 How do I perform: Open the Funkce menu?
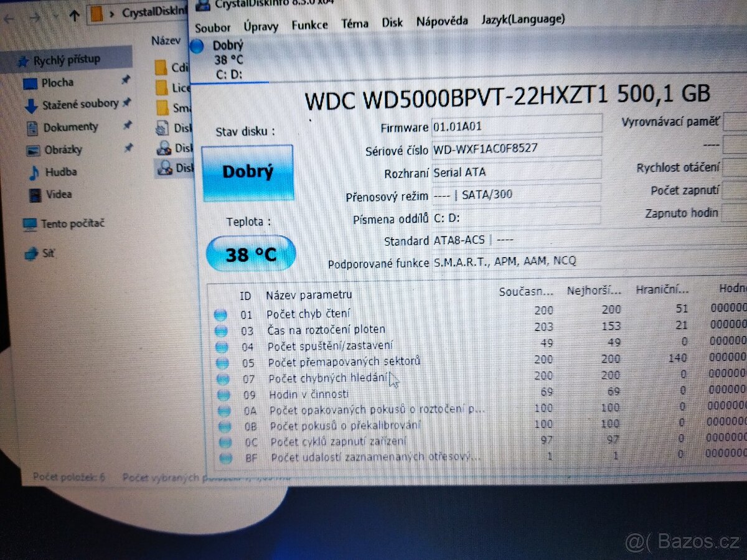coord(309,24)
